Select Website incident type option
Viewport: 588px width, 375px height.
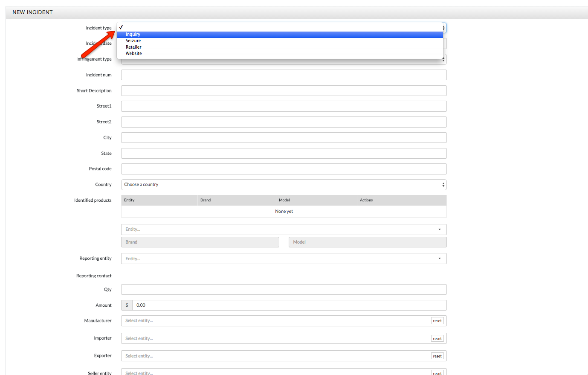point(133,54)
